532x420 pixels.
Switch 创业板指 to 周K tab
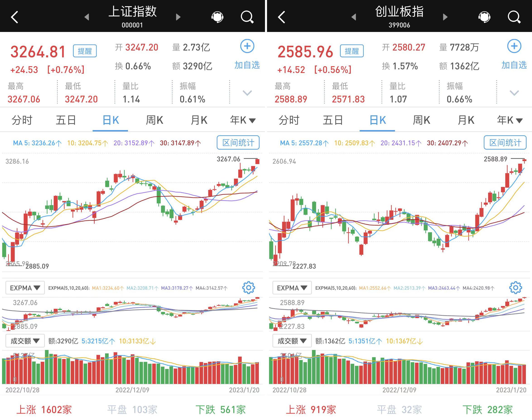click(x=422, y=120)
